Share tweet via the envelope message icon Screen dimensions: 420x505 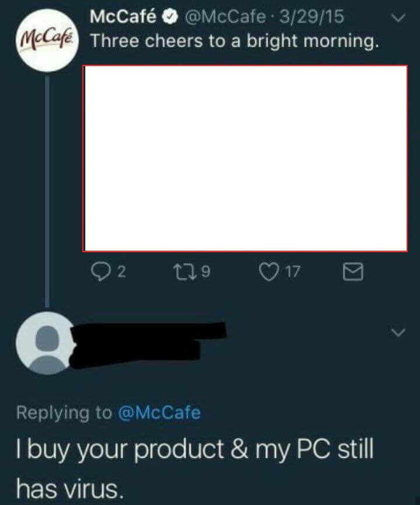pos(353,271)
